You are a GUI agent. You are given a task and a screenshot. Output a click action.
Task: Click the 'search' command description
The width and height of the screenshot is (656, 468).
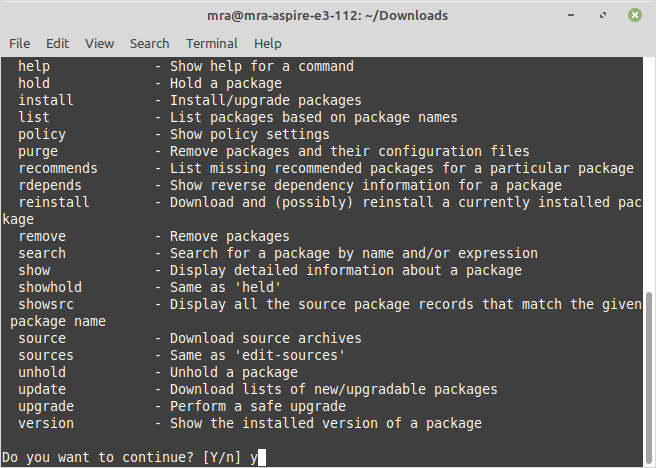tap(354, 253)
